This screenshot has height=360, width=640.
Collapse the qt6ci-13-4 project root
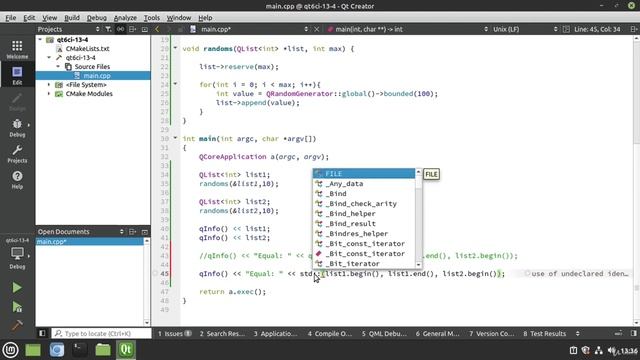click(x=40, y=40)
